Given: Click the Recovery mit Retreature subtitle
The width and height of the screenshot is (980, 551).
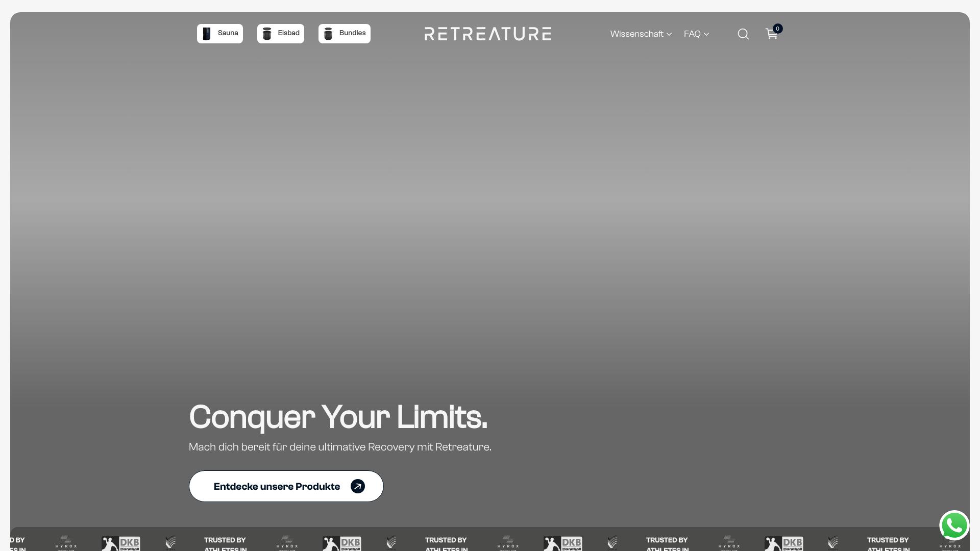Looking at the screenshot, I should tap(340, 447).
